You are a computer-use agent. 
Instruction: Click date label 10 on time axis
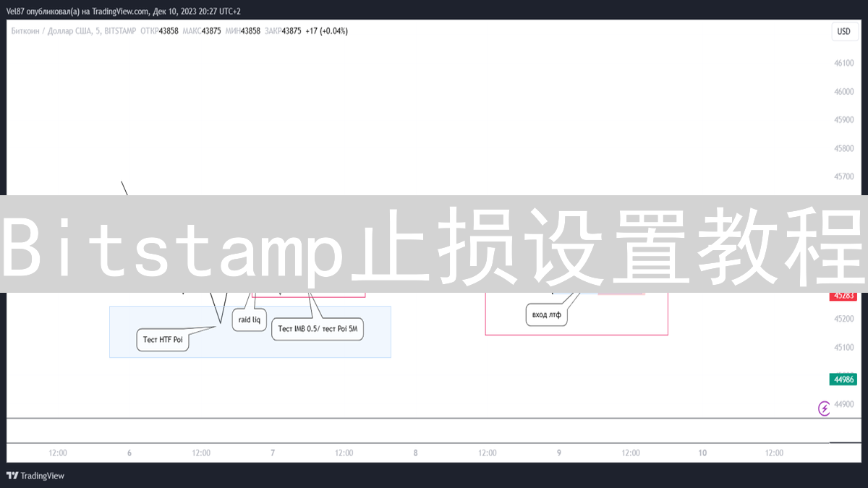tap(702, 453)
